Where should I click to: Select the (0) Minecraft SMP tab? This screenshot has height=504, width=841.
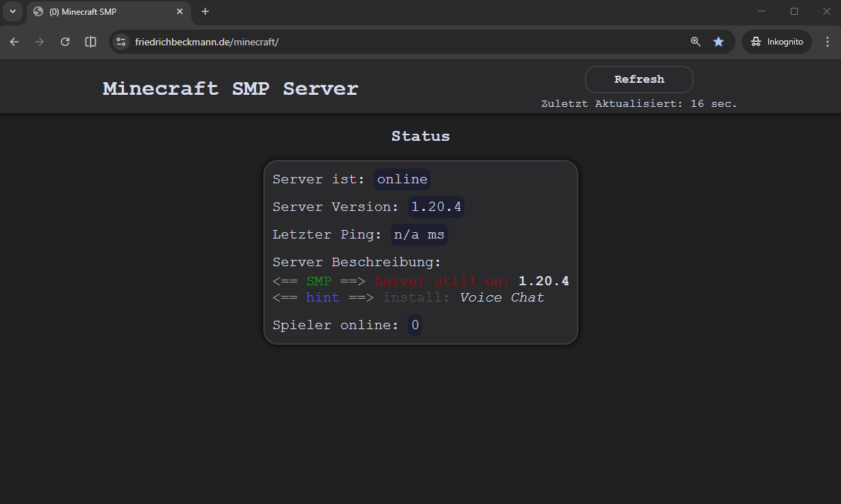pyautogui.click(x=109, y=12)
